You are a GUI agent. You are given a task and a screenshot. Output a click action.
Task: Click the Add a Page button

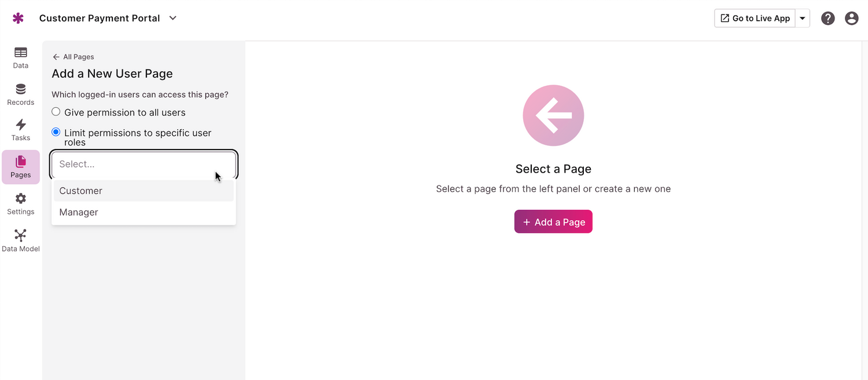pyautogui.click(x=553, y=222)
